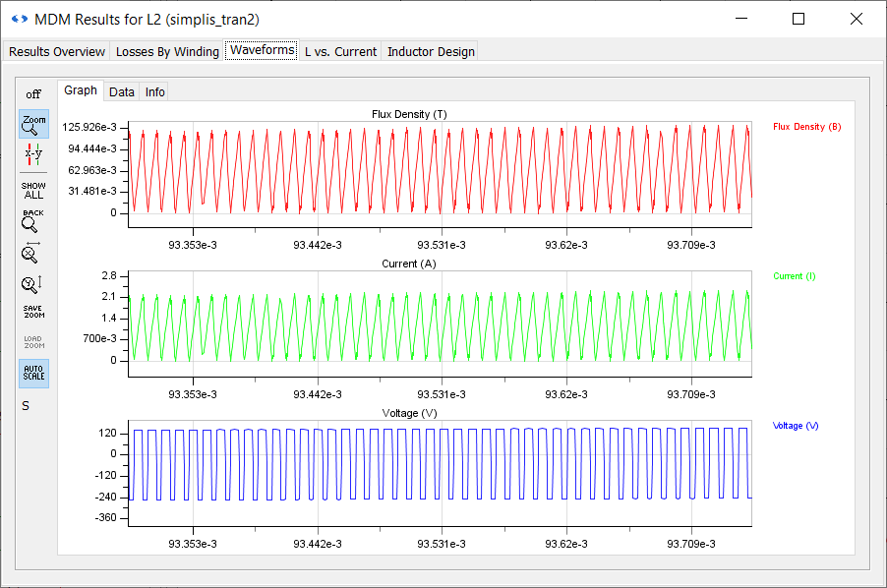Switch to the Inductor Design tab

coord(431,51)
